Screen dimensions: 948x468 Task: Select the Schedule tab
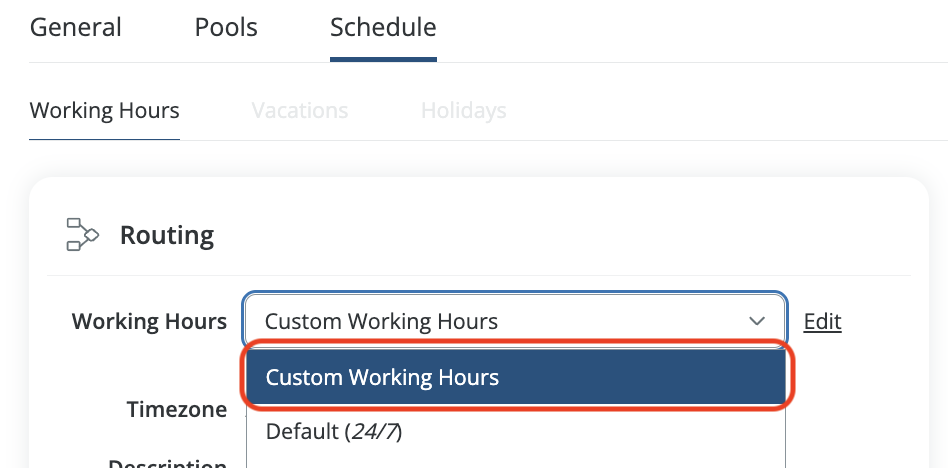383,27
